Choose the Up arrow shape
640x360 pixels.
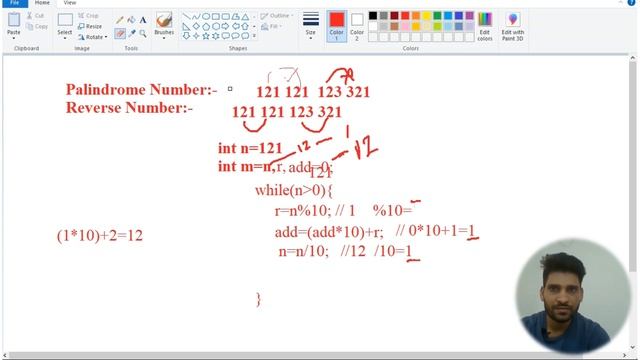[x=245, y=26]
